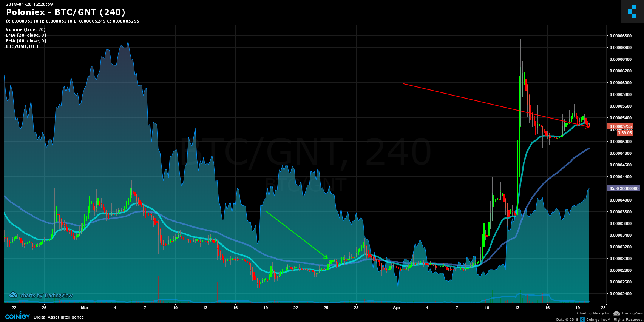Screen dimensions: 644x322
Task: Click the 0.00004000 price axis label
Action: pos(620,200)
